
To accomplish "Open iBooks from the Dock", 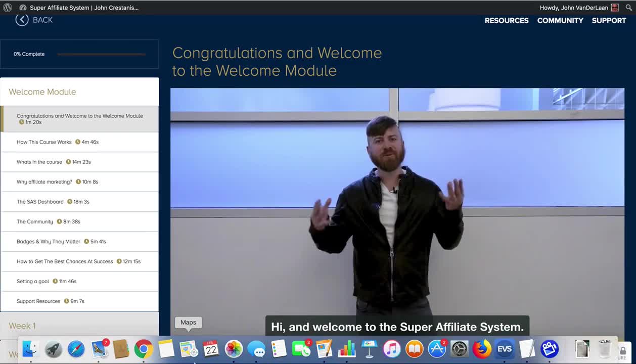I will click(x=414, y=349).
